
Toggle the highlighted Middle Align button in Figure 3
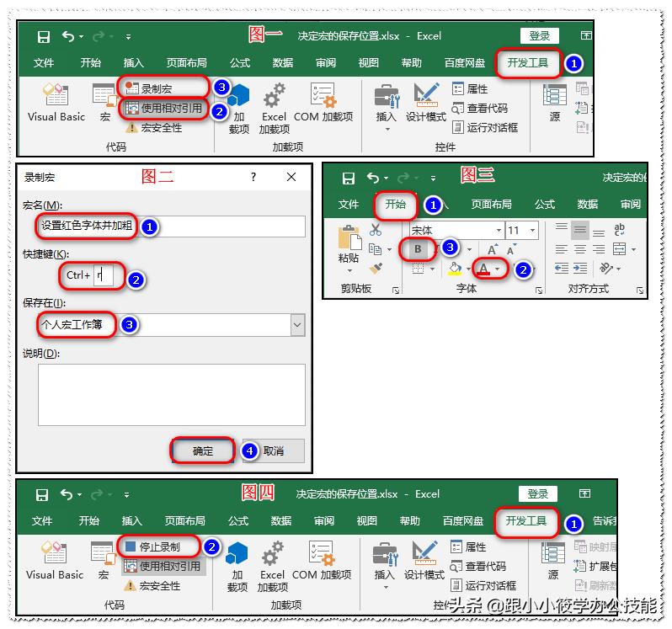[x=580, y=230]
